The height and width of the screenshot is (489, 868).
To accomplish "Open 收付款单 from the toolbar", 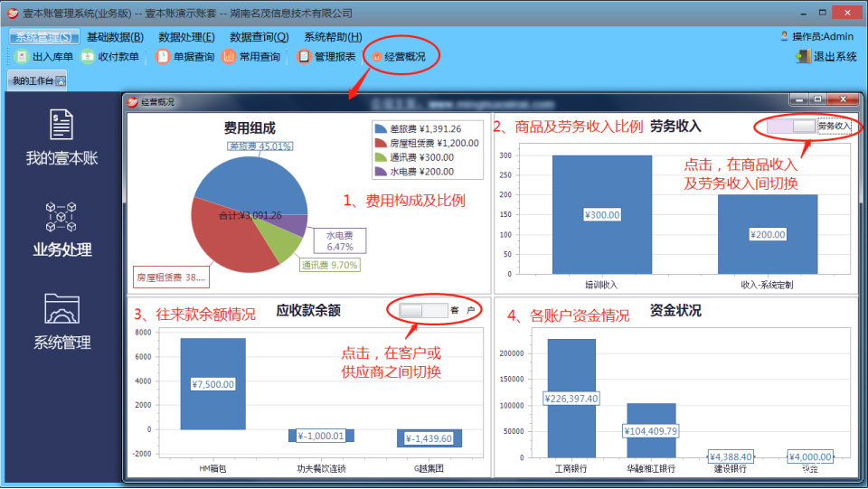I will pyautogui.click(x=88, y=57).
